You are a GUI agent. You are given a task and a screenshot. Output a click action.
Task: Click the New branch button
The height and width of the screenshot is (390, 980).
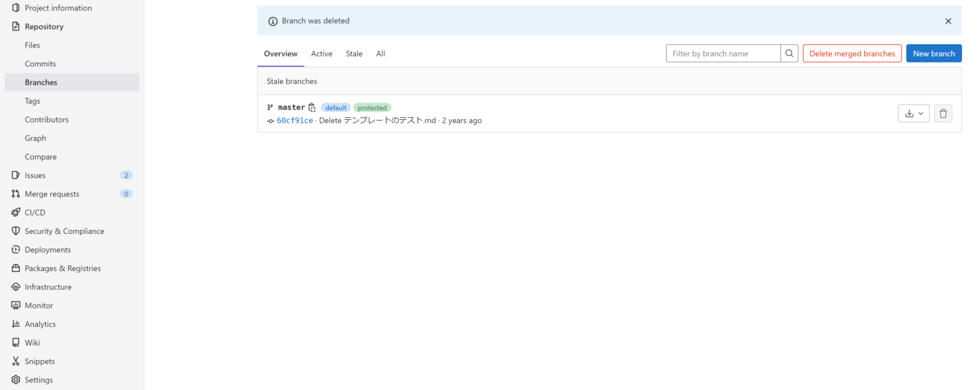click(933, 53)
